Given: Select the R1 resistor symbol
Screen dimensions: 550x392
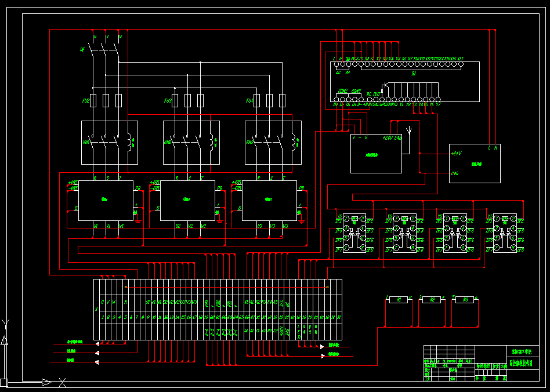Looking at the screenshot, I should (399, 300).
